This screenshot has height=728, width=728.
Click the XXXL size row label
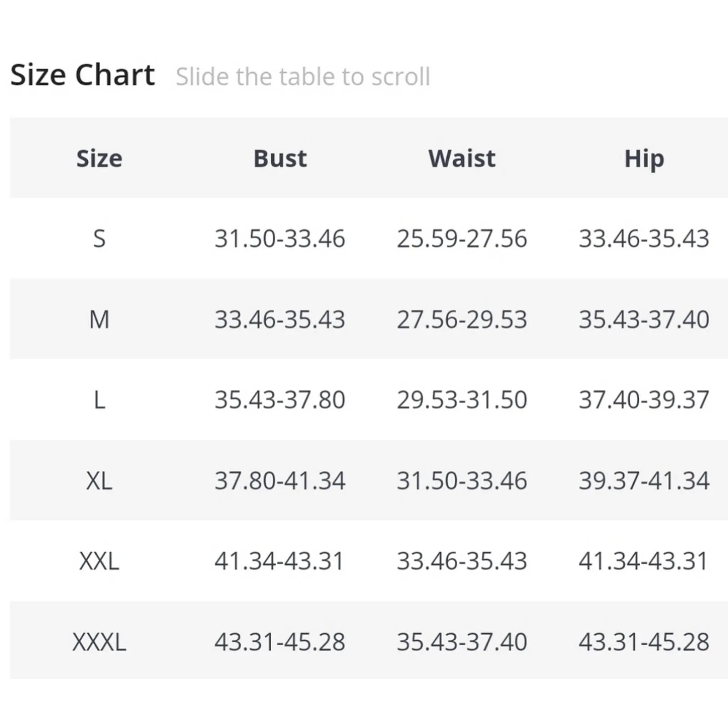(99, 642)
